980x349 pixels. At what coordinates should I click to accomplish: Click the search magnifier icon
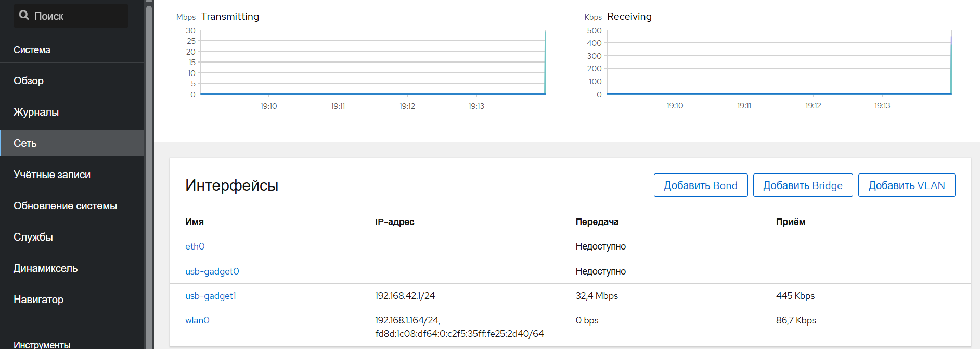[24, 15]
